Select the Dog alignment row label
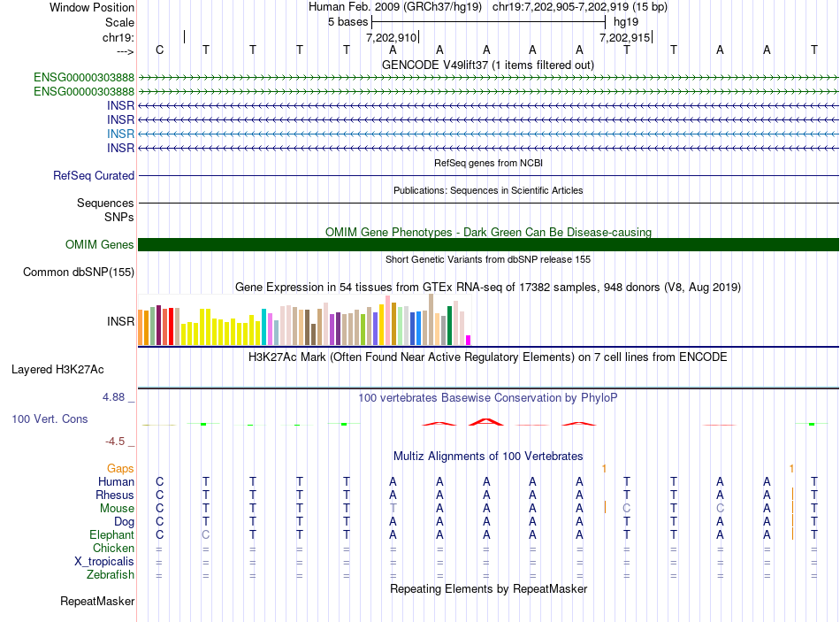Screen dimensions: 840x622 pyautogui.click(x=124, y=522)
